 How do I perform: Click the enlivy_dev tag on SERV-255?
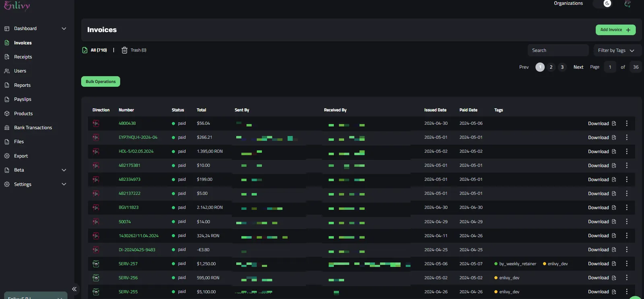[507, 292]
